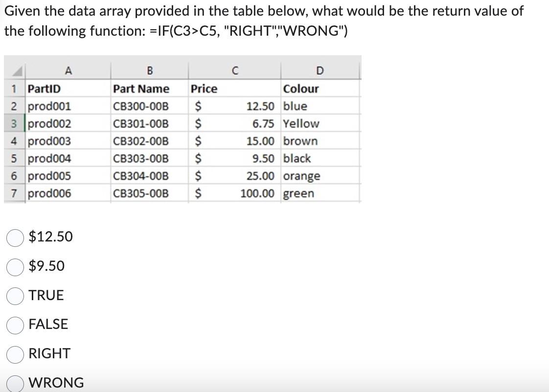
Task: Click the cell containing green
Action: pos(299,193)
